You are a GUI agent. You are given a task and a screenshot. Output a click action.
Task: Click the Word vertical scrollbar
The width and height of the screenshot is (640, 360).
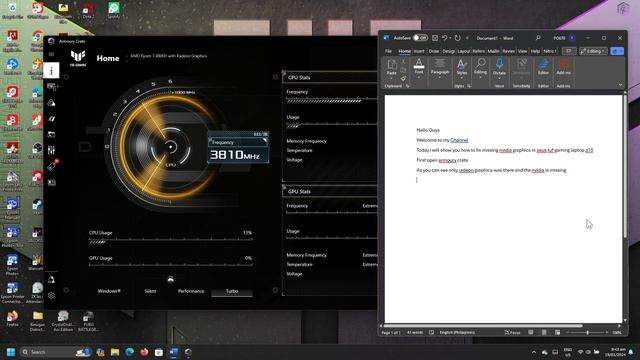coord(625,165)
